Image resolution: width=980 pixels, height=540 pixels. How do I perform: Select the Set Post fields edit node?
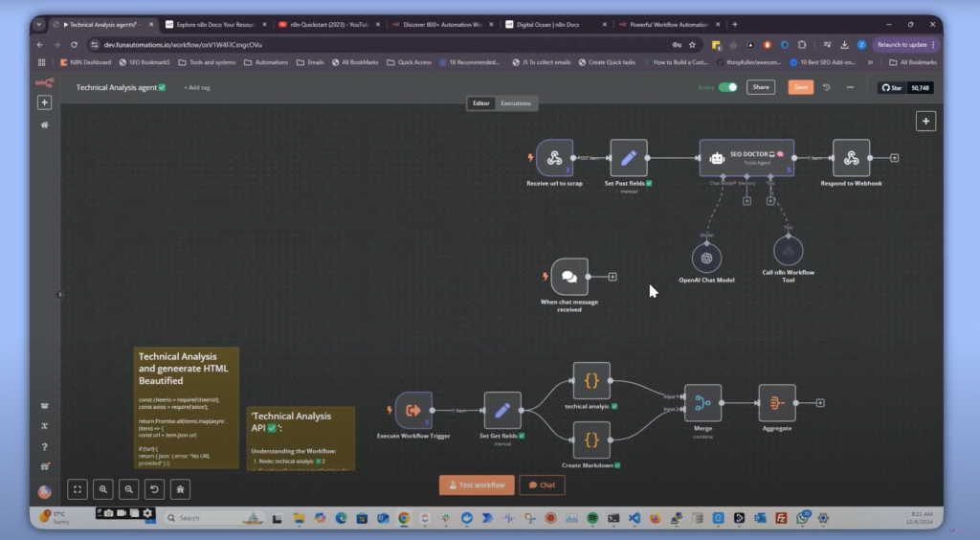(629, 158)
